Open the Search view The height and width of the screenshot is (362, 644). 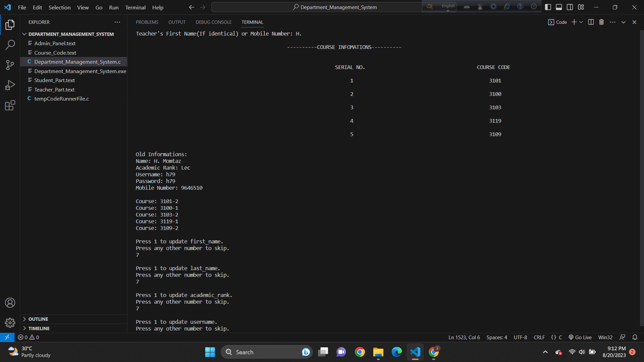pyautogui.click(x=10, y=45)
